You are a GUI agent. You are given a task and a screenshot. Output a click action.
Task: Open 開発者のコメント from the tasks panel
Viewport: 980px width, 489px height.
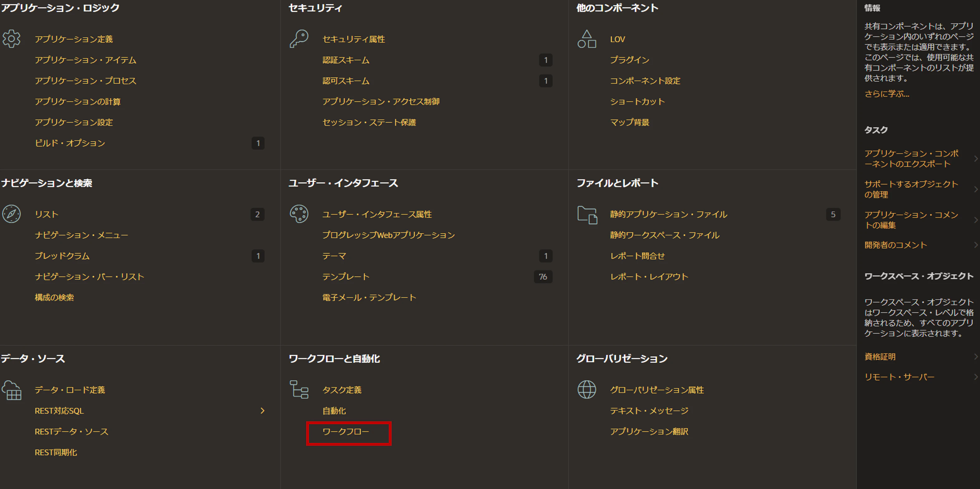pyautogui.click(x=896, y=244)
